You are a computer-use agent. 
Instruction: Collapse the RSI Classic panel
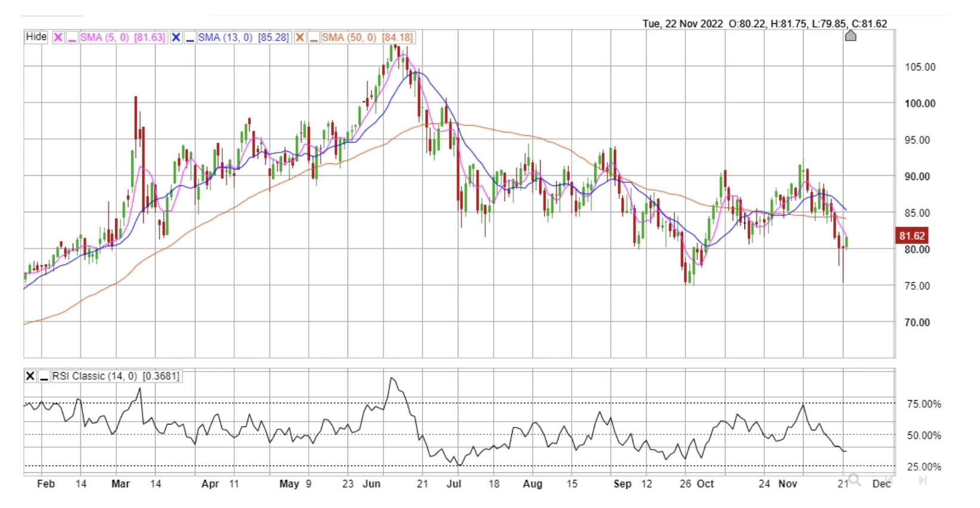click(x=44, y=376)
